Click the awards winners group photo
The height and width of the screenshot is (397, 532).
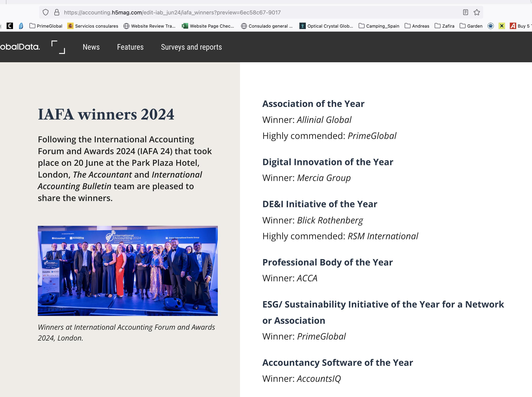pyautogui.click(x=128, y=271)
